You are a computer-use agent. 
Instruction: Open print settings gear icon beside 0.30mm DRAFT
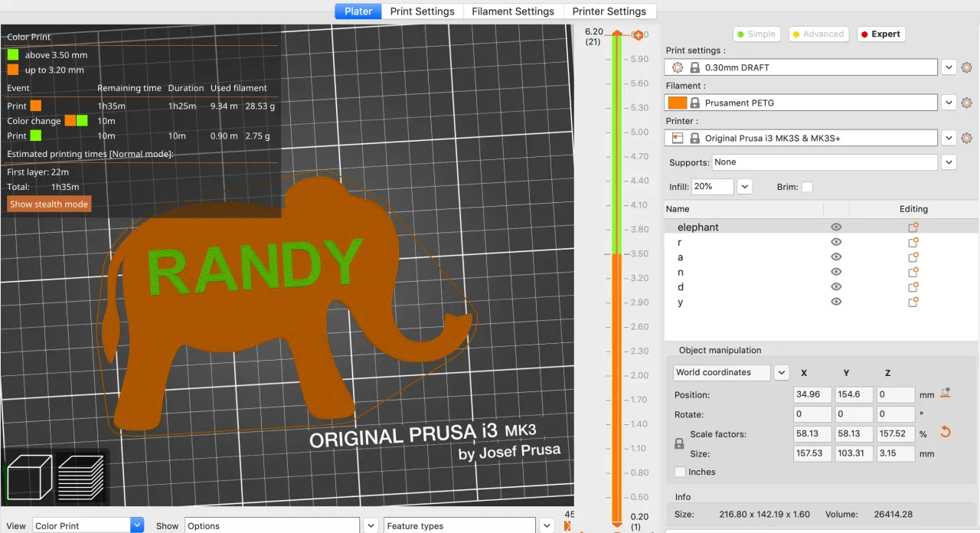(x=966, y=67)
